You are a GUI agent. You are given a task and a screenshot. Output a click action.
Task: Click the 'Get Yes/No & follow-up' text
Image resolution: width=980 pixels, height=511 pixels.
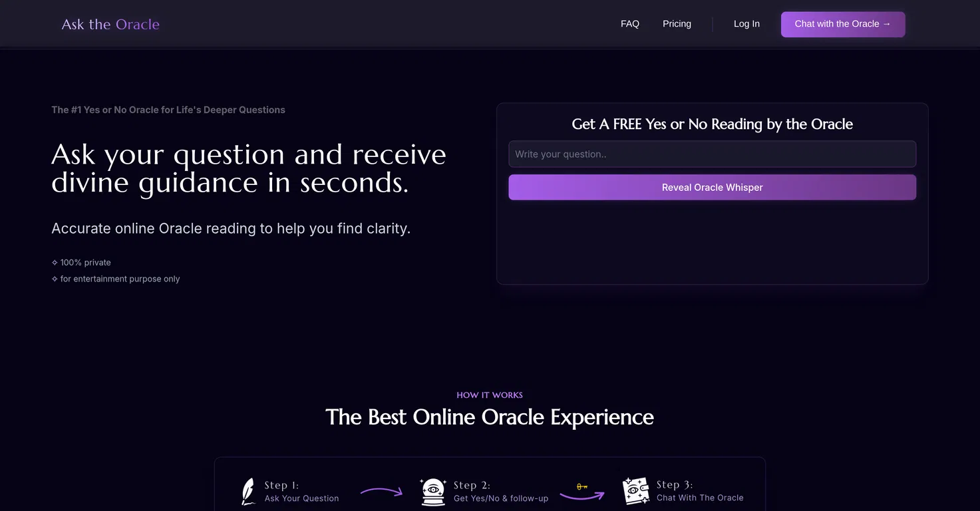coord(501,498)
